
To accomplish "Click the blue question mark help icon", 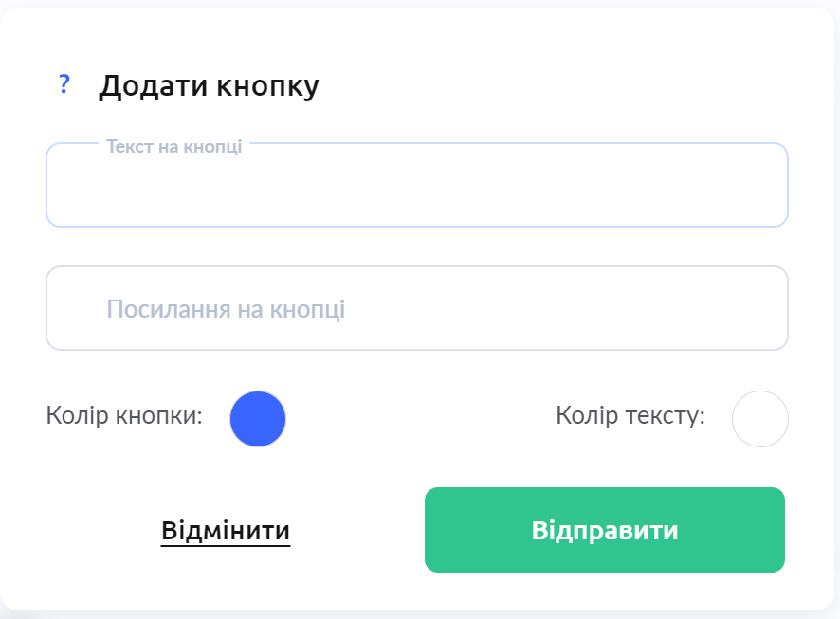I will 64,85.
